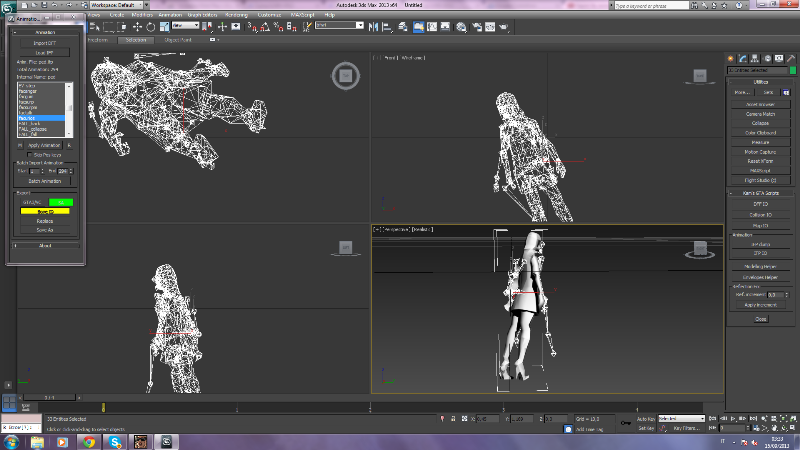Toggle the Angle Snap icon
The width and height of the screenshot is (800, 450).
265,27
